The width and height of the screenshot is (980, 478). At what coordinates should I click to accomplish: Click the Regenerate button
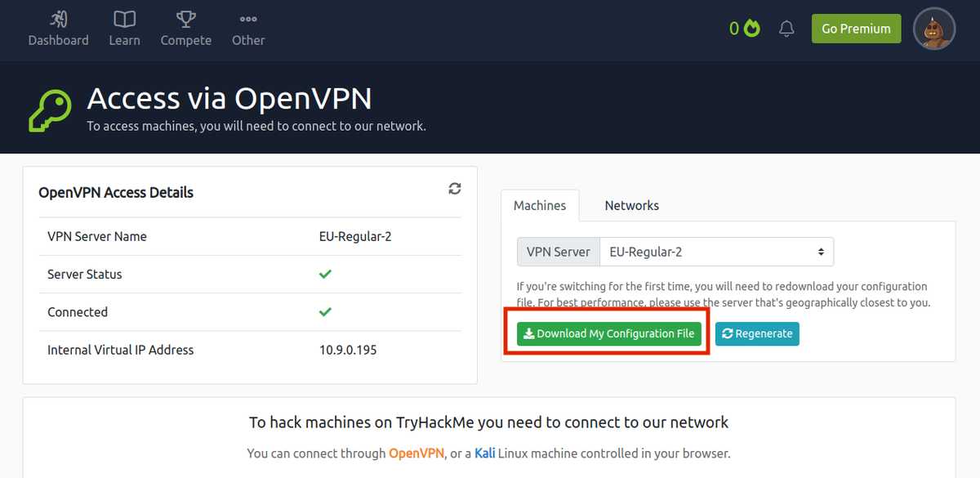tap(757, 333)
